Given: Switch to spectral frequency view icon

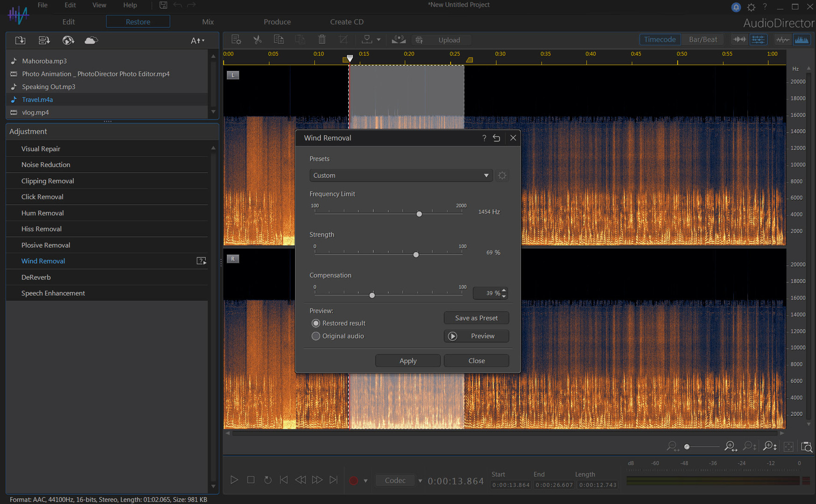Looking at the screenshot, I should [x=802, y=40].
